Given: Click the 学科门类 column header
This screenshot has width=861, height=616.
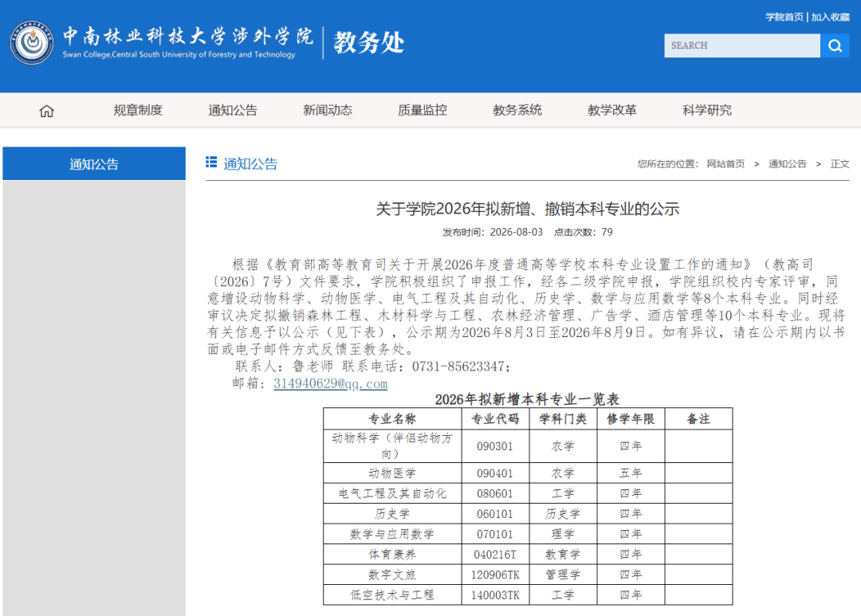Looking at the screenshot, I should coord(563,419).
